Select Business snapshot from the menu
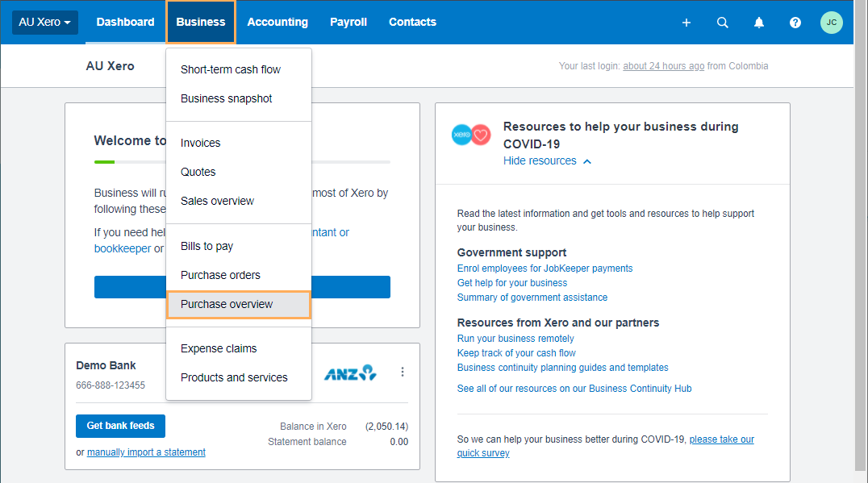The image size is (868, 483). coord(239,98)
